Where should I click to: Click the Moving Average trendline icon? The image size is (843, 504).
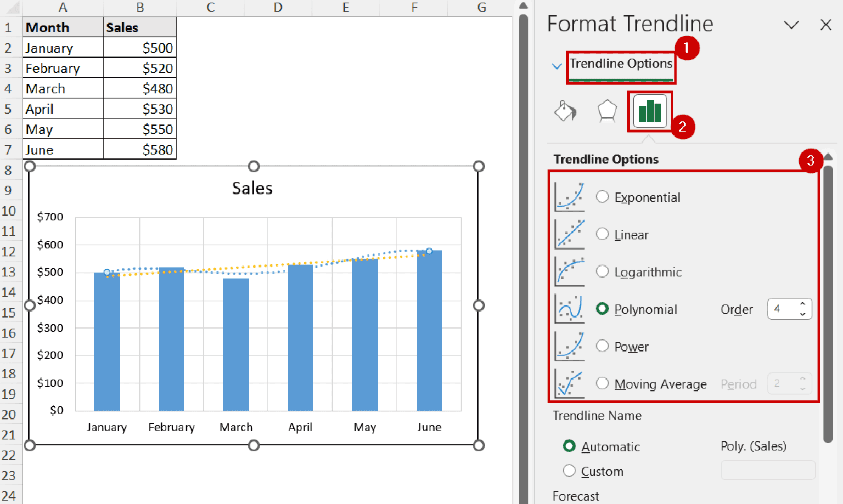[569, 383]
